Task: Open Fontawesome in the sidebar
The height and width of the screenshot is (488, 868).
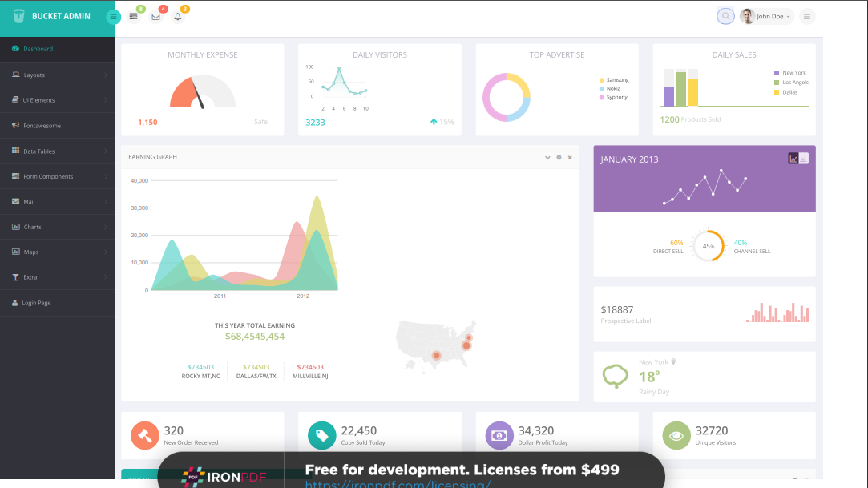Action: click(x=58, y=126)
